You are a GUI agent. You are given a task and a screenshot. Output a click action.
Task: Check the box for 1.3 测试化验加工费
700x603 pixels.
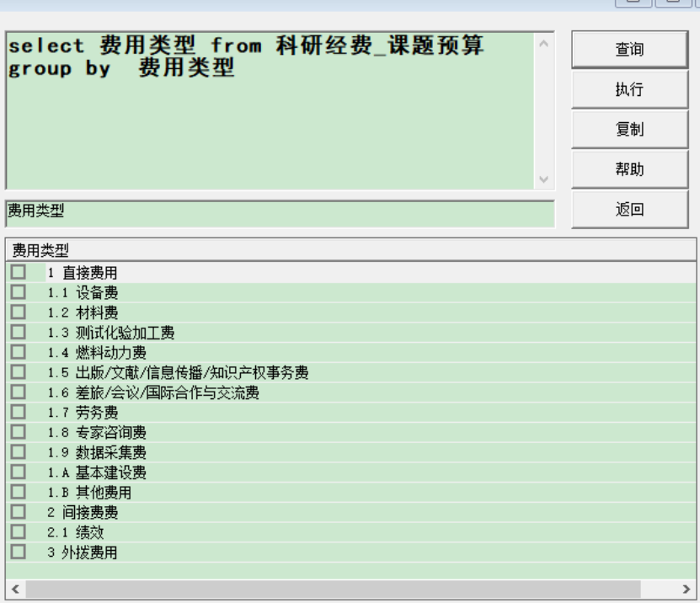pos(19,332)
